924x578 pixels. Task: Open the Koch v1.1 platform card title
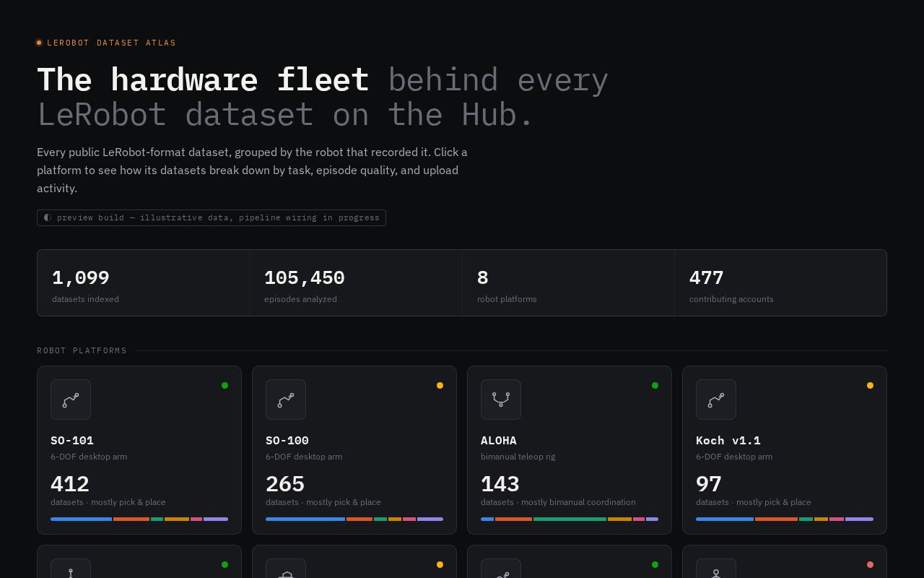(x=728, y=440)
